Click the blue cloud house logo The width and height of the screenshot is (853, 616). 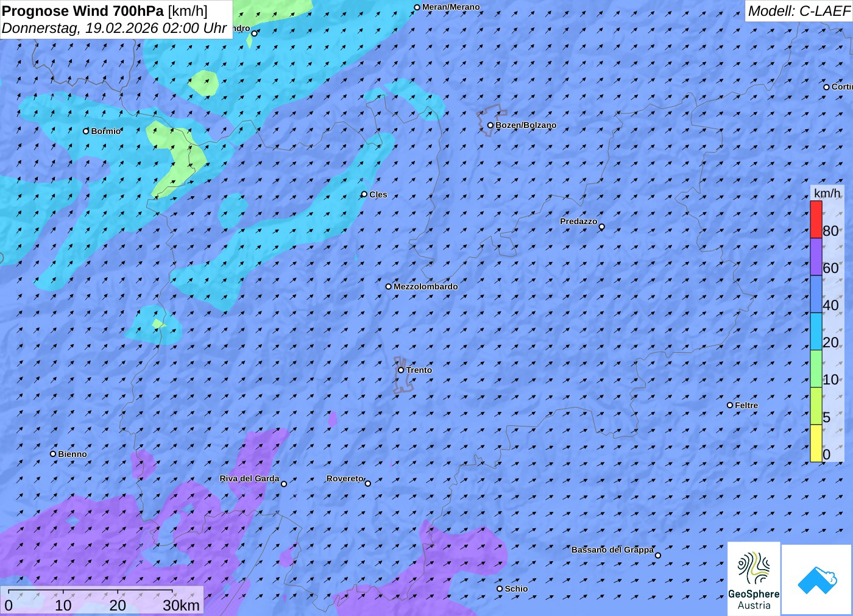817,579
